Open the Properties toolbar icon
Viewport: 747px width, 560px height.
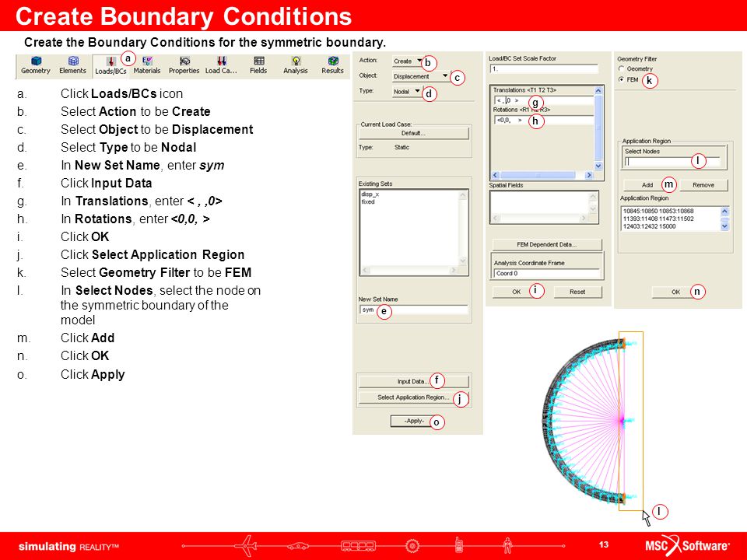(184, 65)
